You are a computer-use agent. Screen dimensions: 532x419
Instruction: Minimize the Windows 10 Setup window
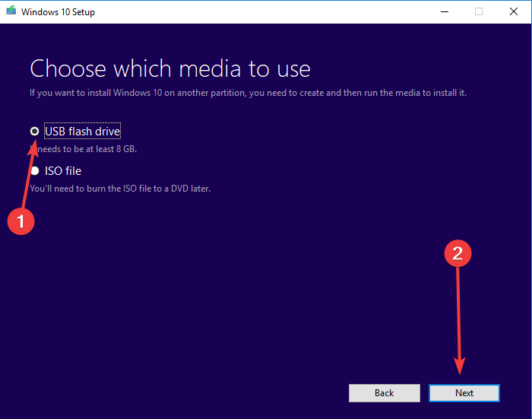445,12
